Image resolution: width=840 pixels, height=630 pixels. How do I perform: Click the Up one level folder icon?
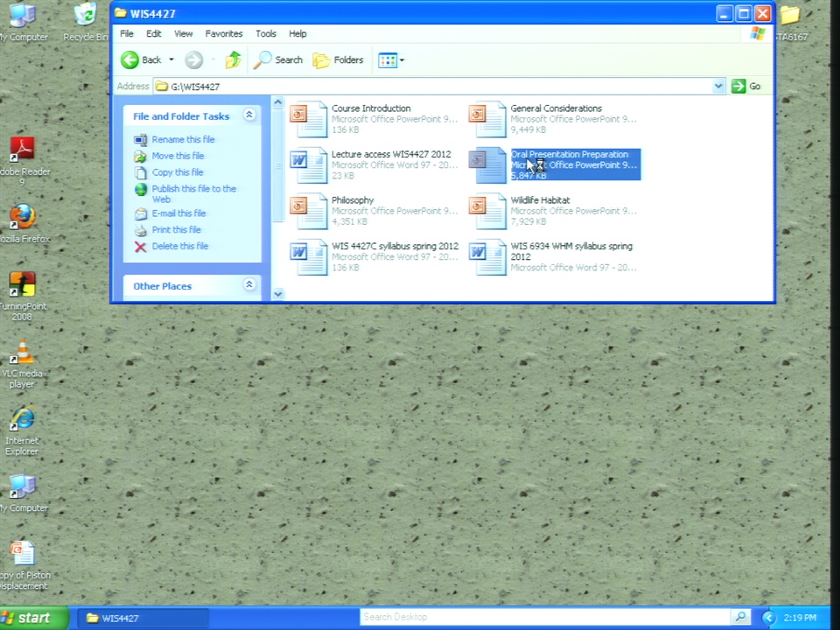click(233, 60)
